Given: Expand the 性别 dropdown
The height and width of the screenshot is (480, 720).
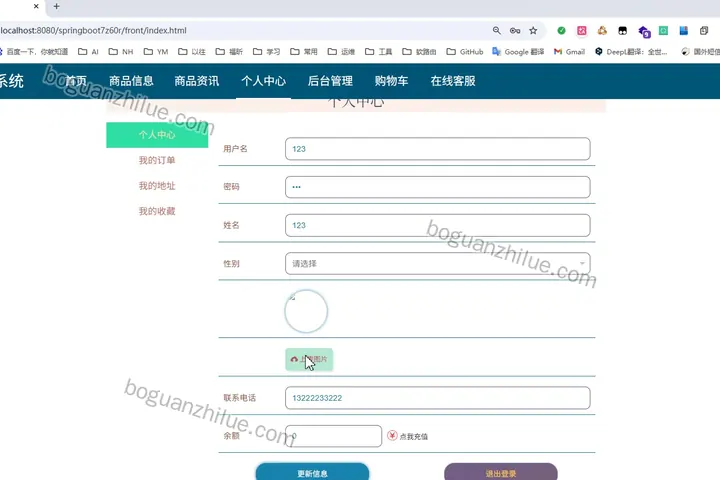Looking at the screenshot, I should tap(438, 264).
